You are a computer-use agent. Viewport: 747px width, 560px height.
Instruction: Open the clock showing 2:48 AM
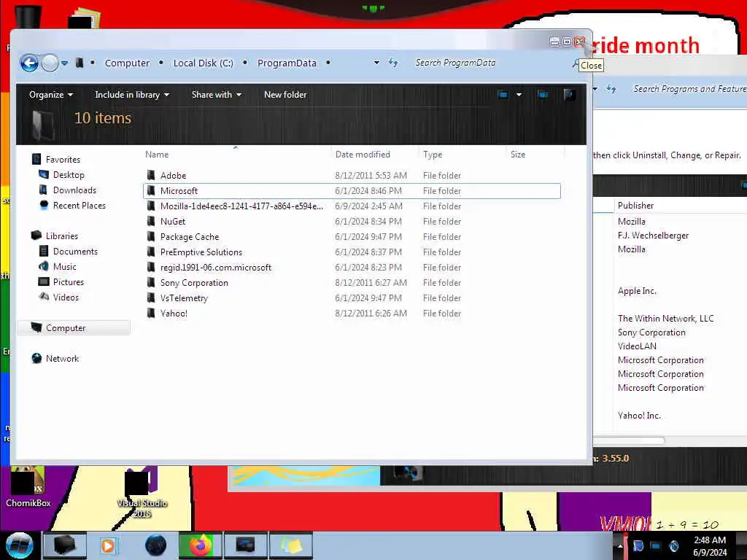coord(710,545)
